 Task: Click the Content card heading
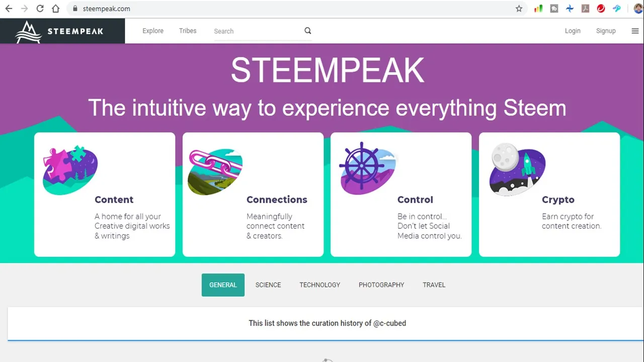pyautogui.click(x=114, y=200)
